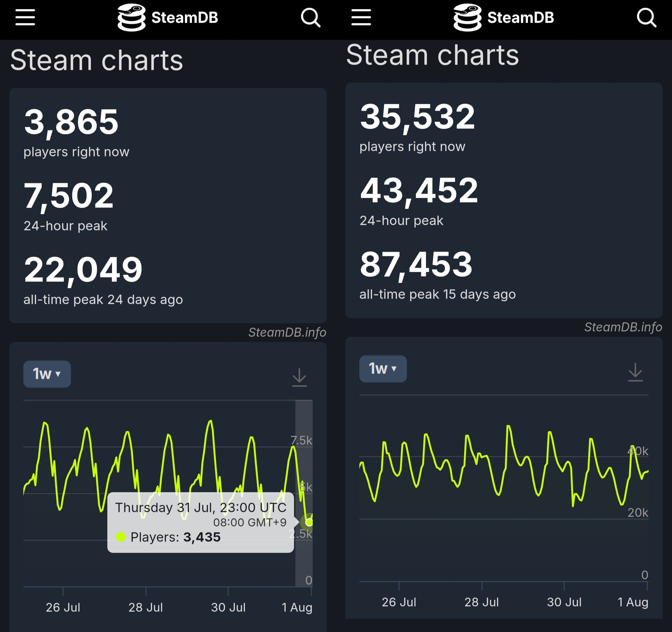
Task: Click '26 Jul' axis label on right chart
Action: click(399, 602)
